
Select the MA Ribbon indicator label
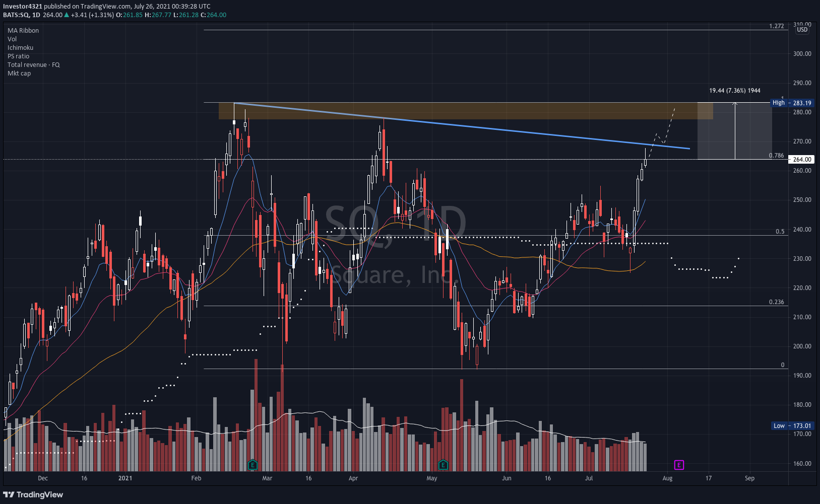(x=23, y=30)
